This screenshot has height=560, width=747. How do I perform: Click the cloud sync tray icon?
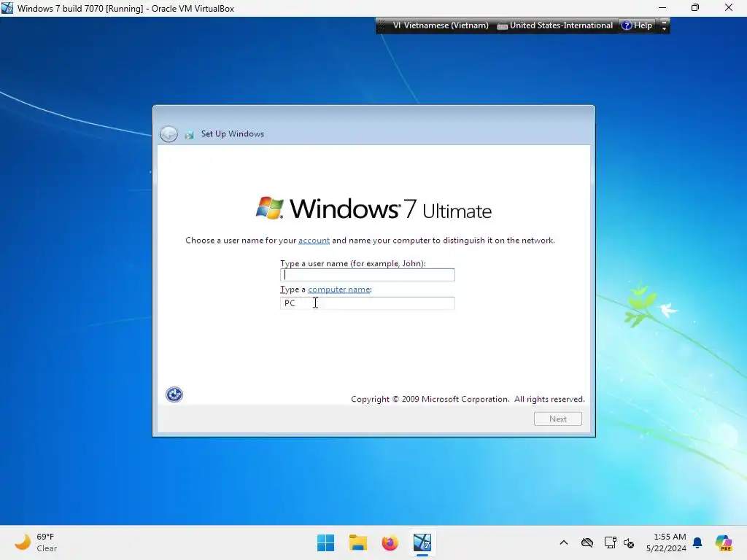click(x=587, y=542)
